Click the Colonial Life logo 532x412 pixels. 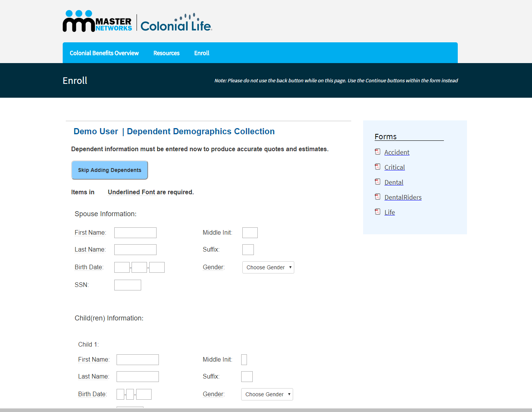(x=176, y=23)
